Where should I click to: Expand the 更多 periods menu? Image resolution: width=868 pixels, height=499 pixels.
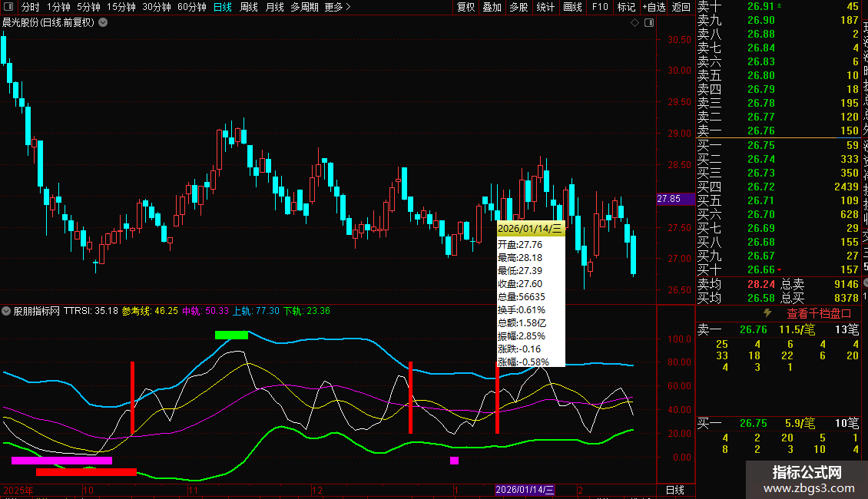pyautogui.click(x=337, y=7)
